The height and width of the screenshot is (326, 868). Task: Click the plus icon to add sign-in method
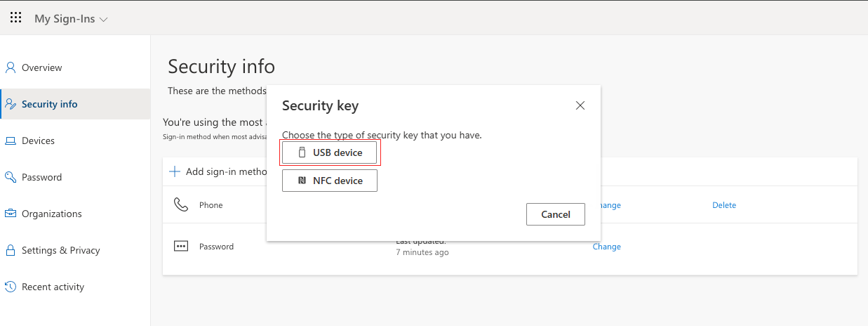pos(175,171)
